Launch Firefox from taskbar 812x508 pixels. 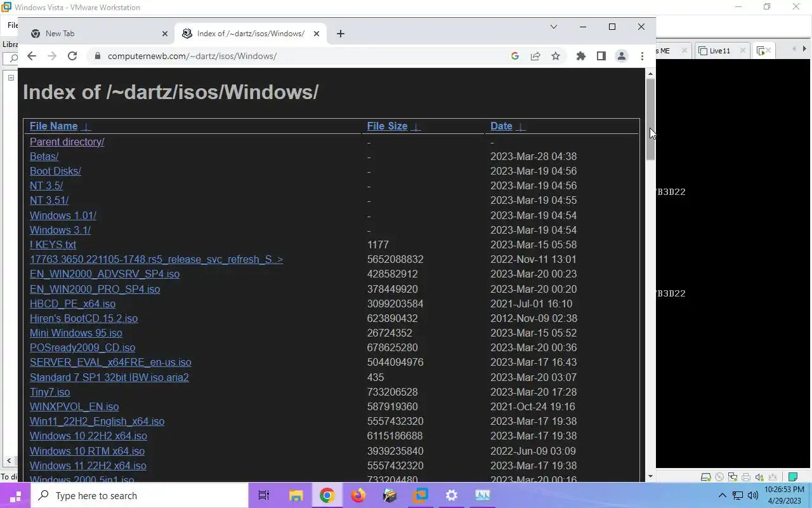point(358,495)
